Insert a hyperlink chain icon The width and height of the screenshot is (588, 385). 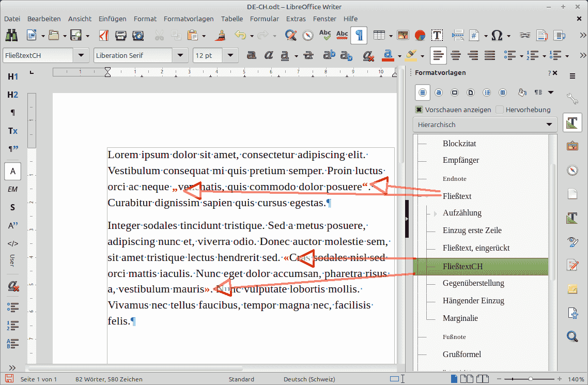pyautogui.click(x=525, y=35)
